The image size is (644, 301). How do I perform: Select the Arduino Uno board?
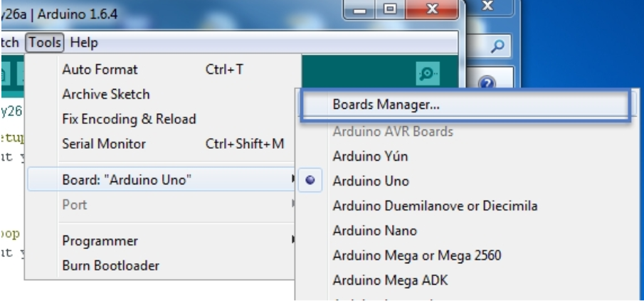coord(468,181)
